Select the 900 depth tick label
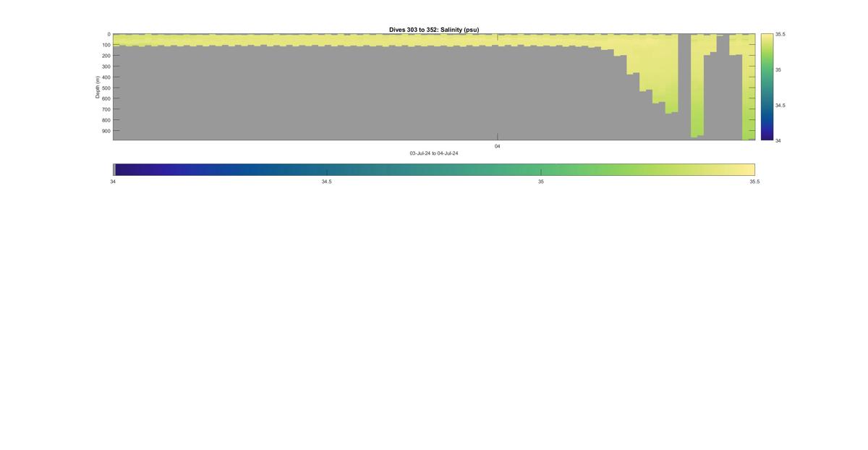The image size is (868, 450). coord(106,131)
